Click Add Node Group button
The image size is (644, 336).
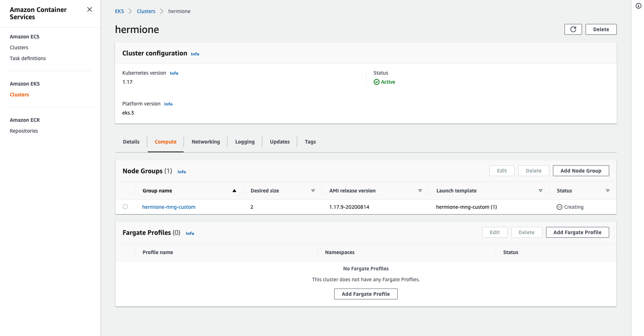pos(581,171)
